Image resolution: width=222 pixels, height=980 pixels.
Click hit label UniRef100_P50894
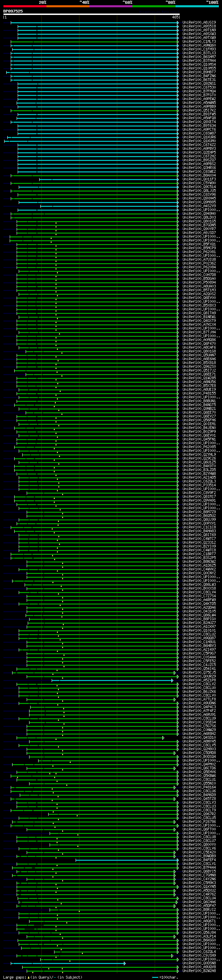[199, 282]
